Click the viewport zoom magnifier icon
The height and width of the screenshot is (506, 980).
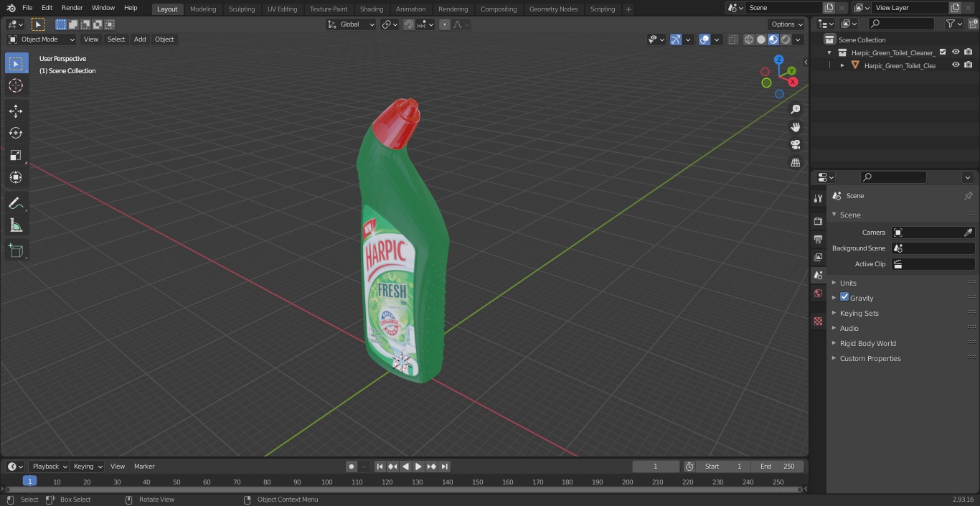pyautogui.click(x=795, y=109)
